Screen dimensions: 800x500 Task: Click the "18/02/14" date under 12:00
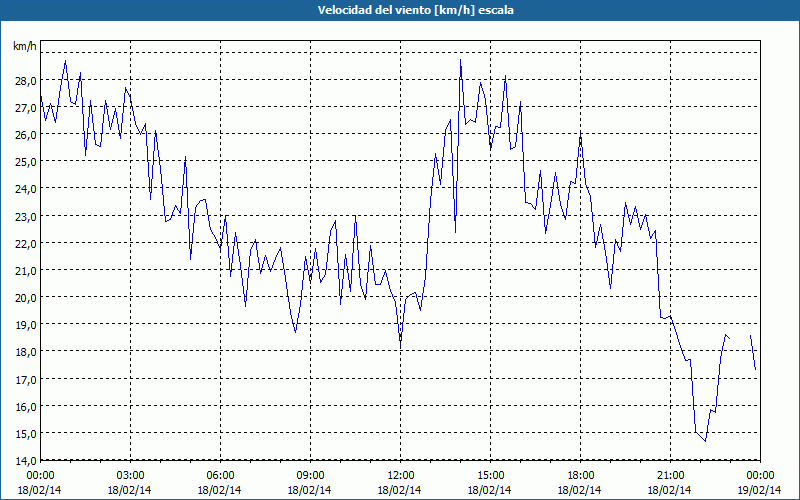coord(400,490)
